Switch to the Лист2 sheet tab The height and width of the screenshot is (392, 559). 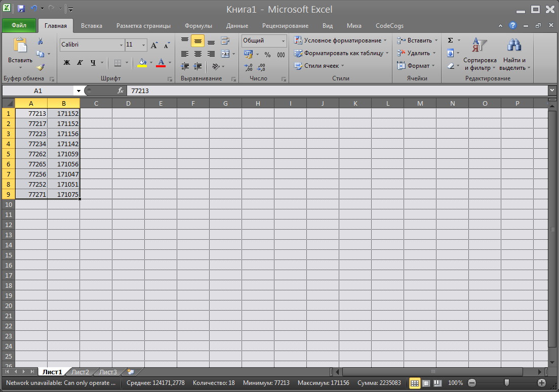[x=80, y=372]
